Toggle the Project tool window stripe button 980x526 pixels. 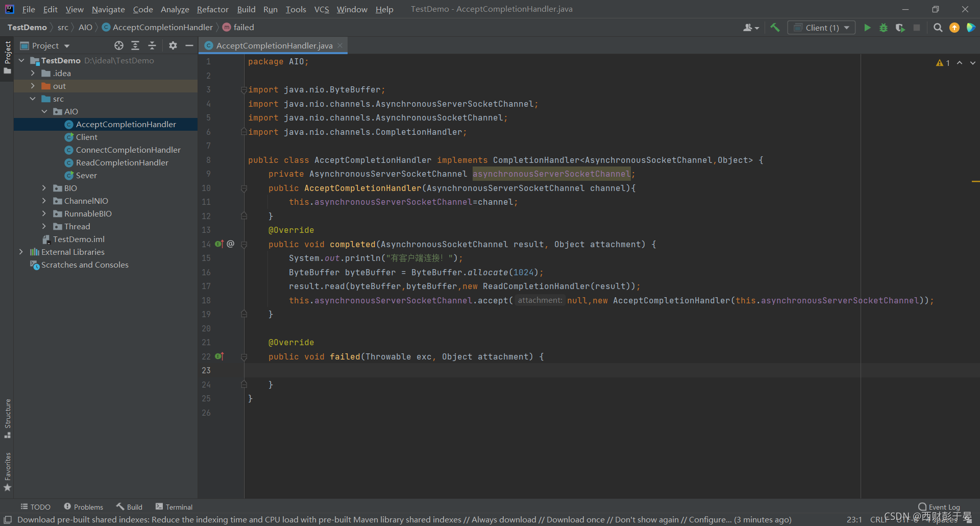7,57
